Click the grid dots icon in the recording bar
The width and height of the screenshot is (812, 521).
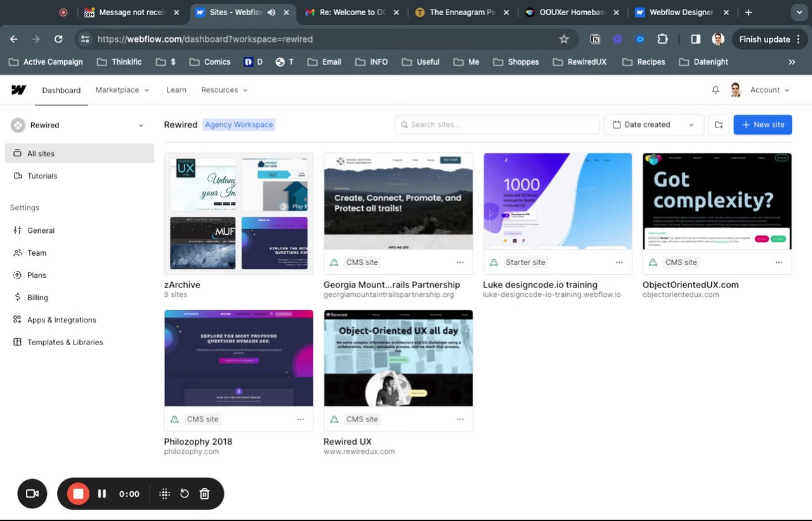click(x=164, y=494)
